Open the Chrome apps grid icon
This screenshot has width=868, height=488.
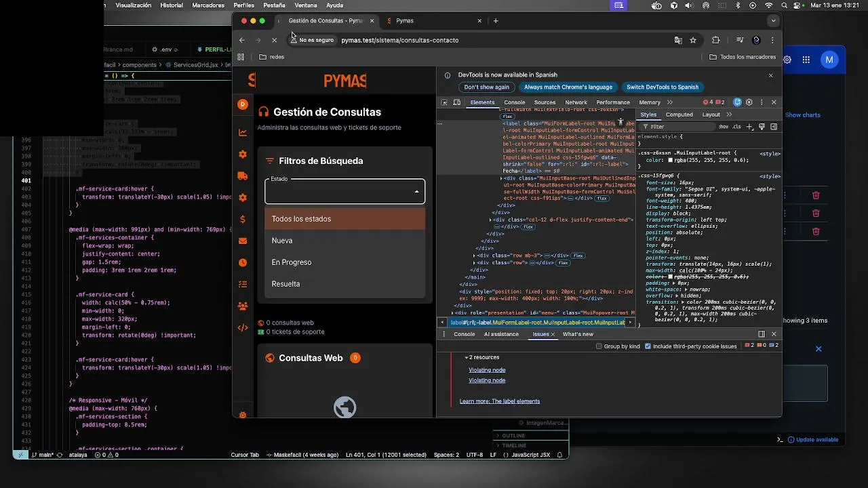[241, 57]
